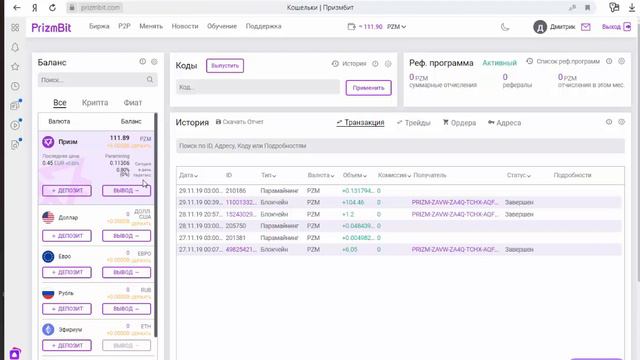Open Валюта column filter dropdown
640x360 pixels.
click(x=321, y=175)
